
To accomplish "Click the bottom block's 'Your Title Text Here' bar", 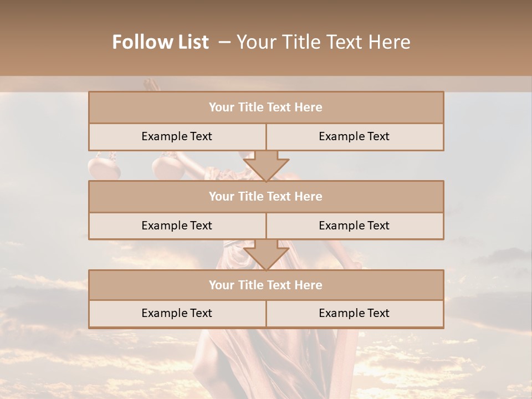I will click(x=265, y=285).
